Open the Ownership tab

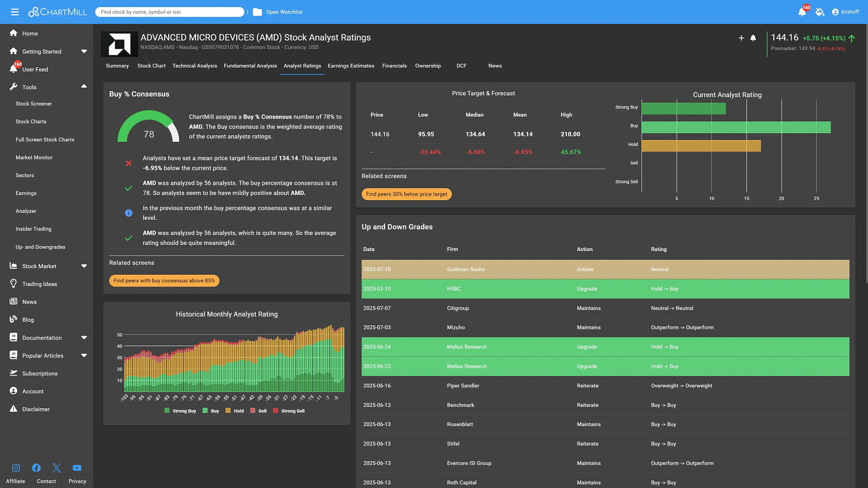(x=428, y=66)
